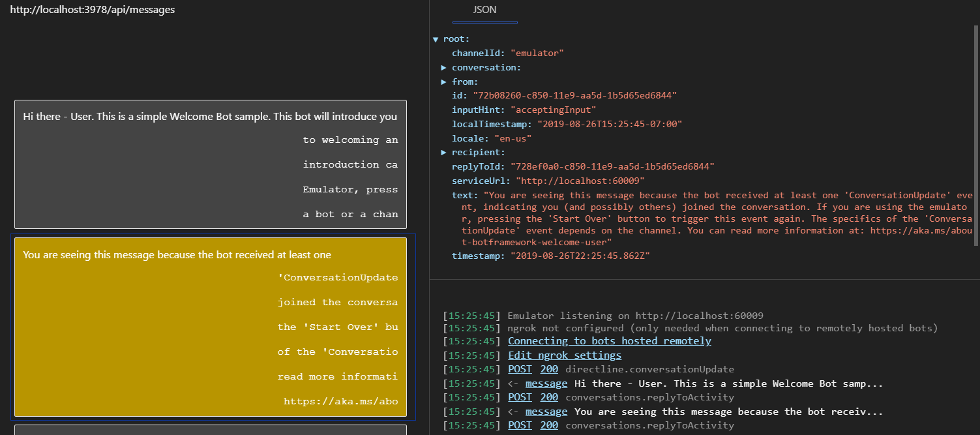Click POST link for directline.conversationUpdate
The width and height of the screenshot is (980, 435).
point(520,369)
